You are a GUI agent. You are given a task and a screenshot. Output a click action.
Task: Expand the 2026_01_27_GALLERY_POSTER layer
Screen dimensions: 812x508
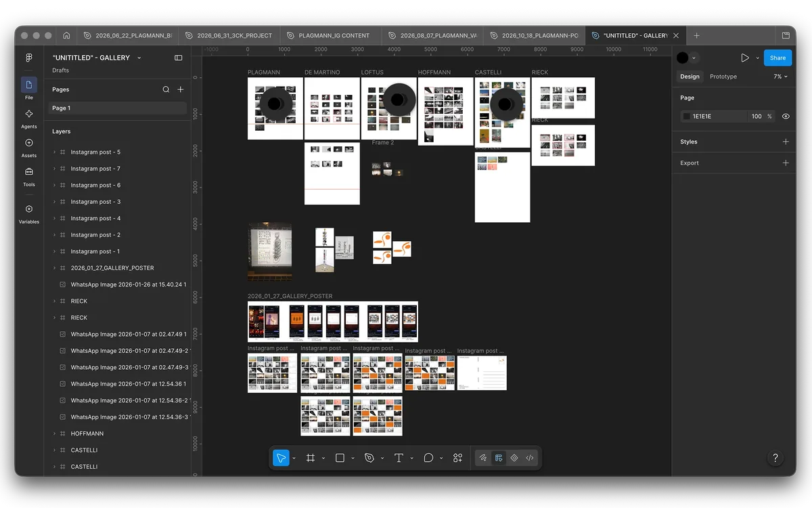coord(54,268)
